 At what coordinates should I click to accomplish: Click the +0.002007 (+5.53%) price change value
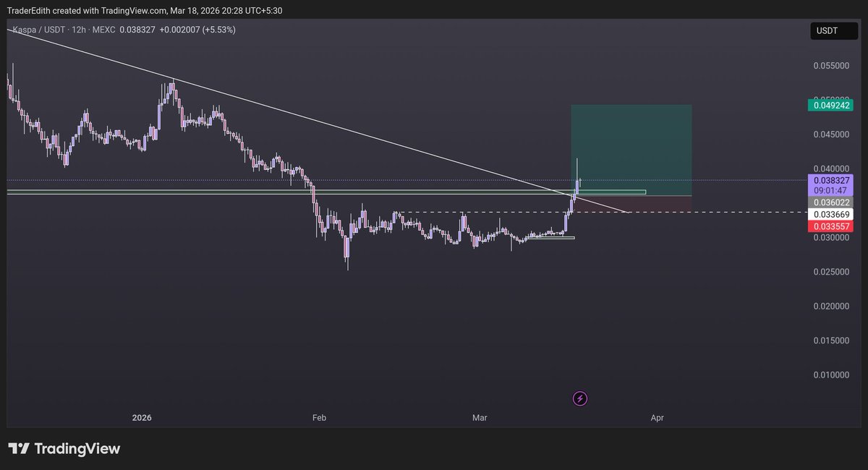(197, 30)
